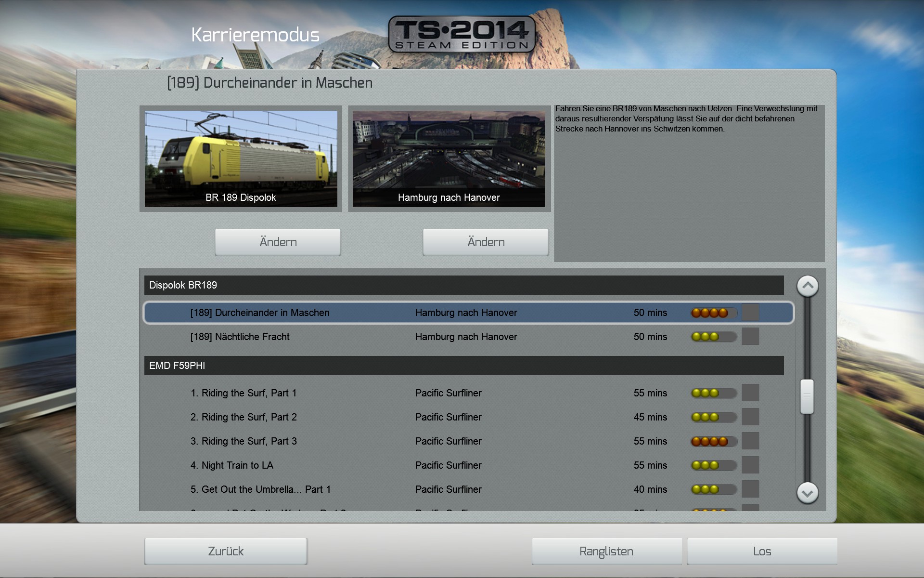
Task: Select Get Out the Umbrella Part 1
Action: coord(260,489)
